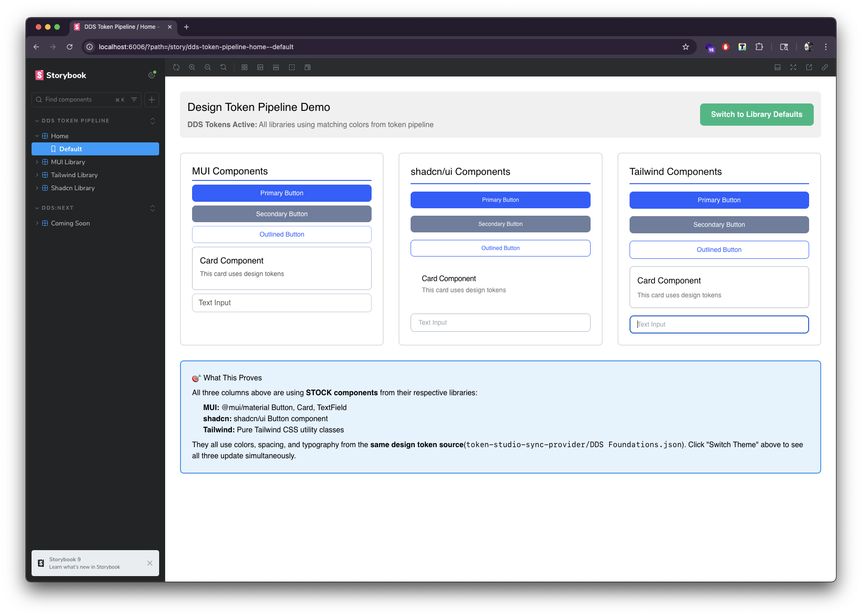Click the shadcn/ui Primary Button
Screen dimensions: 862x616
(x=500, y=200)
